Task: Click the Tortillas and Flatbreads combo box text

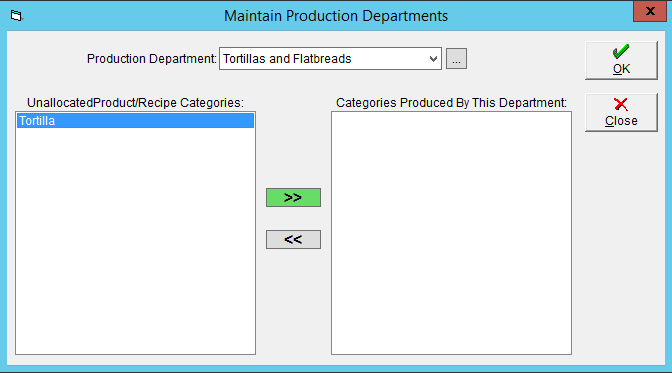Action: coord(287,59)
